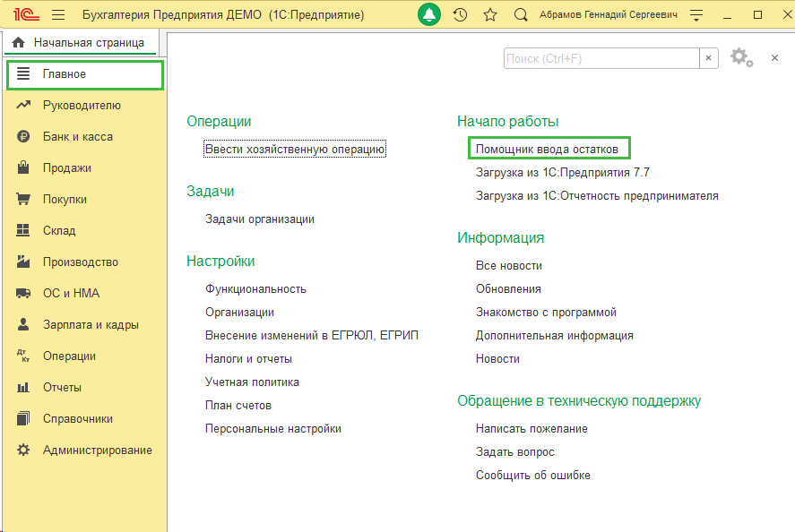
Task: Open Обновления link
Action: 508,289
